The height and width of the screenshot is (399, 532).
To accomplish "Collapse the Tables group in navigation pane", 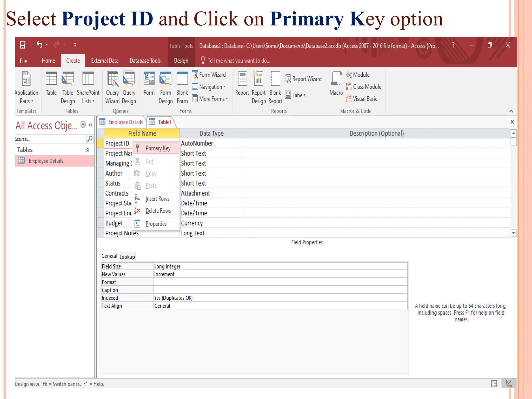I will 88,150.
